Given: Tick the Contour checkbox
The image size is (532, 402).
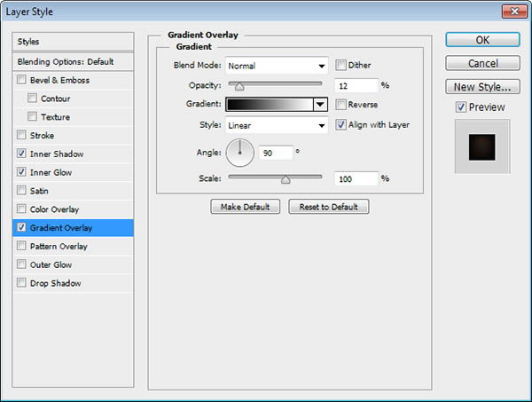Looking at the screenshot, I should [x=32, y=99].
